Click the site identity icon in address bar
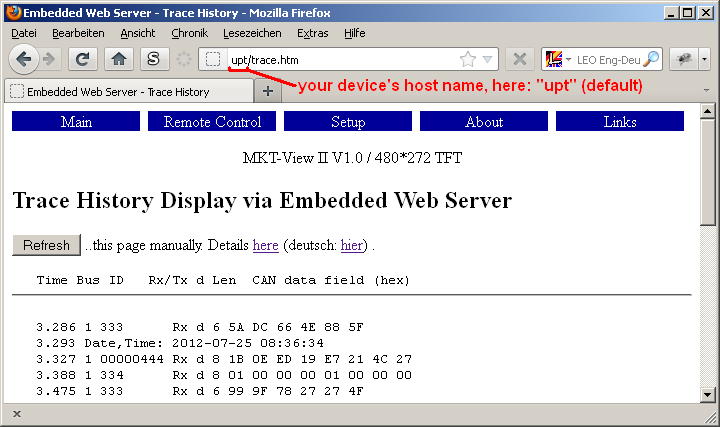The width and height of the screenshot is (720, 427). [x=213, y=60]
